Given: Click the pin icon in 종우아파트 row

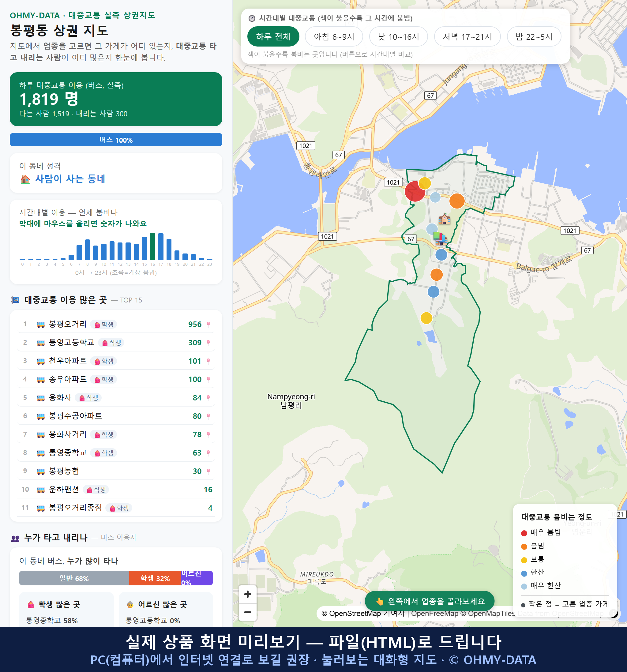Looking at the screenshot, I should tap(208, 379).
